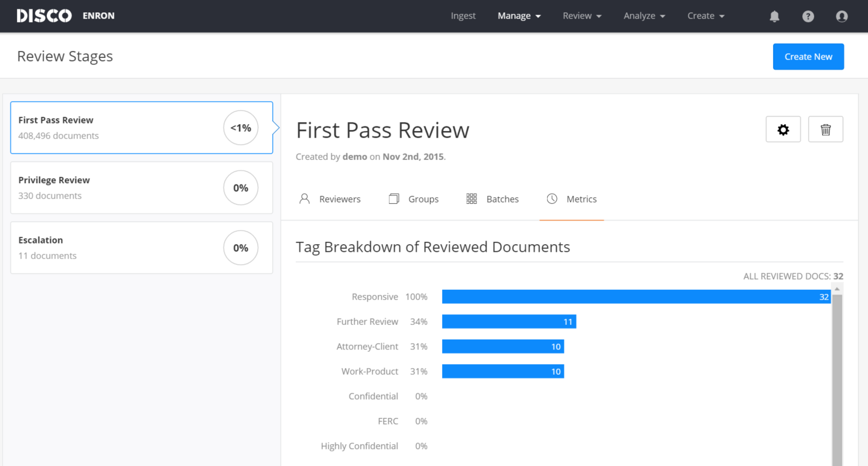This screenshot has height=466, width=868.
Task: Click the '11 documents' text
Action: (47, 256)
